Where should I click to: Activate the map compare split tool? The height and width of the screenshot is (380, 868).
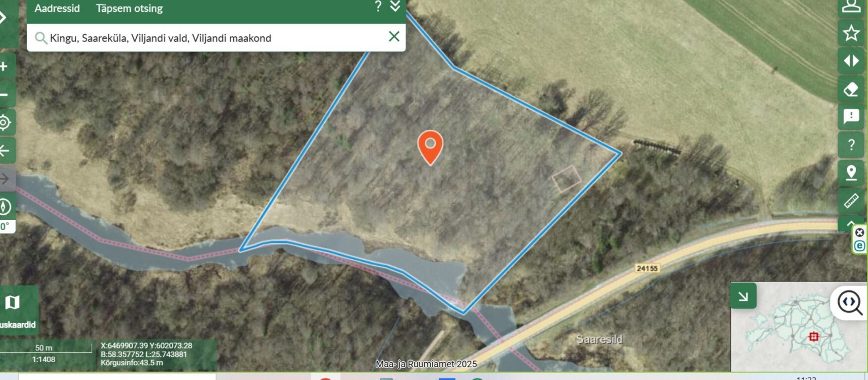pos(851,61)
